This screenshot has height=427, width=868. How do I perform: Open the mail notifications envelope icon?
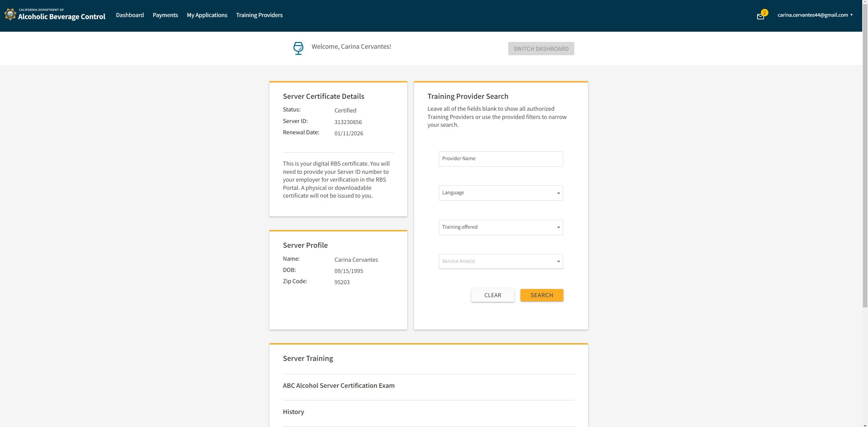click(760, 17)
